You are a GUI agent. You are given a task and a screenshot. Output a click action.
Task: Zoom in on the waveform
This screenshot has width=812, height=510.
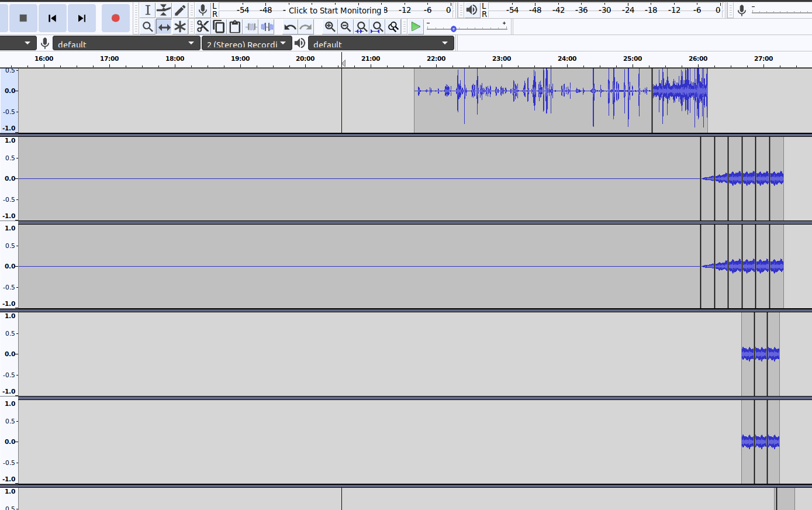(x=330, y=27)
